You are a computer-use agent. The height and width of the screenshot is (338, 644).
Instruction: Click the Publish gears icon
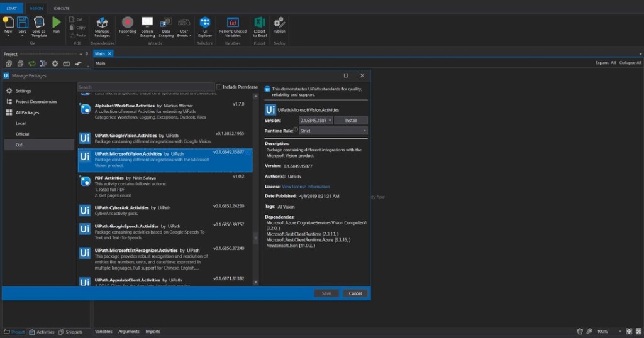click(279, 22)
